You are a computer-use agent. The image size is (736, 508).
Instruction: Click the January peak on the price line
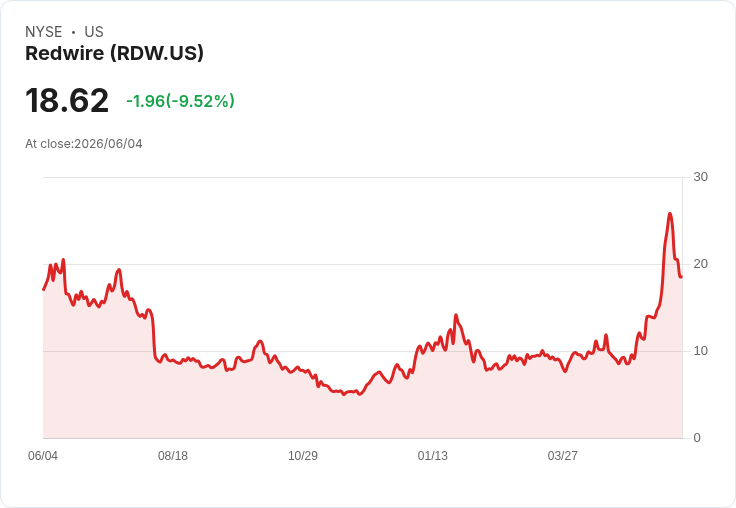(455, 315)
